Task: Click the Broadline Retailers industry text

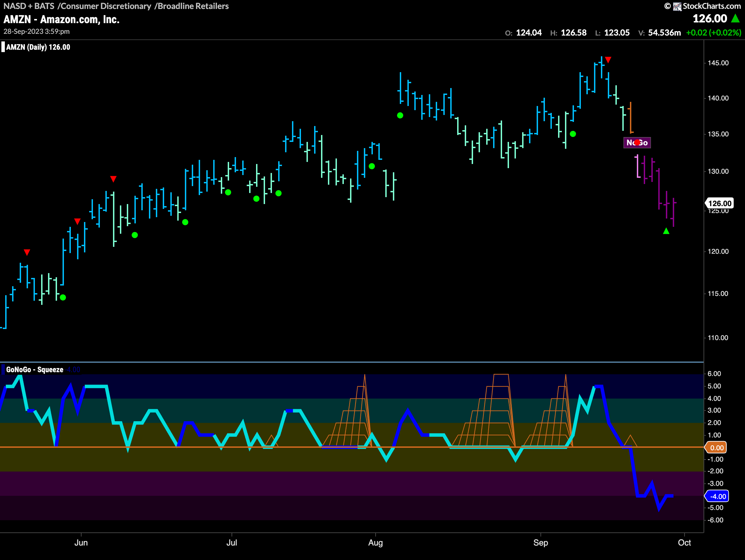Action: (193, 6)
